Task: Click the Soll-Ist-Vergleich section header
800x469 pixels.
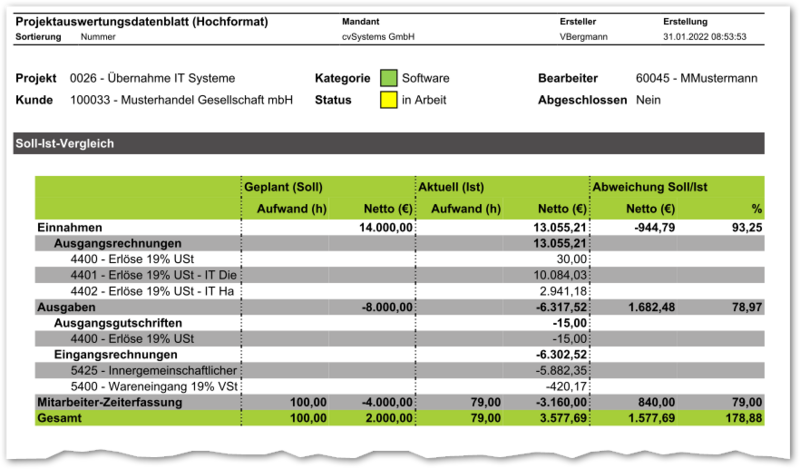Action: click(389, 143)
